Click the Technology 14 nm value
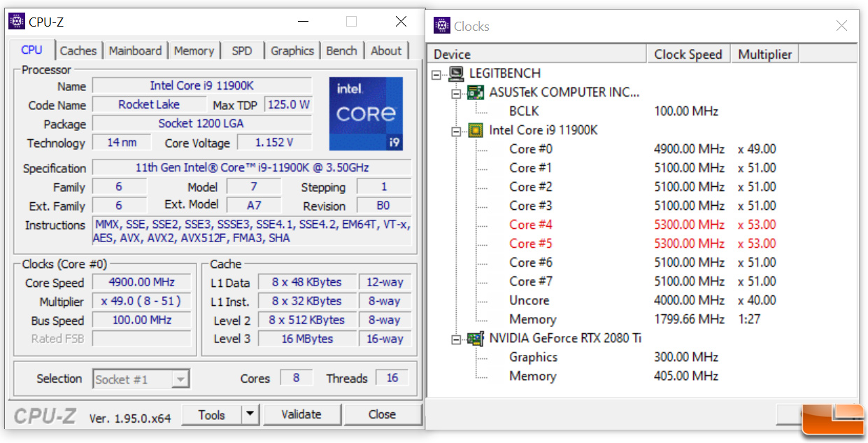868x443 pixels. [123, 142]
